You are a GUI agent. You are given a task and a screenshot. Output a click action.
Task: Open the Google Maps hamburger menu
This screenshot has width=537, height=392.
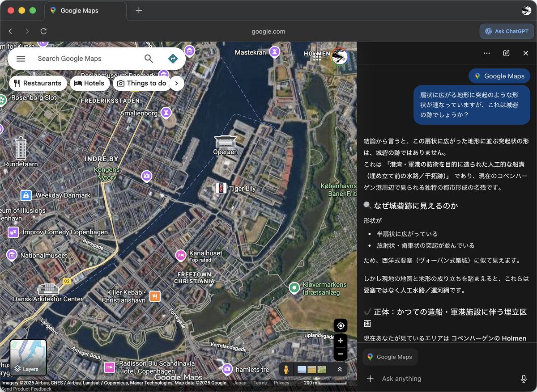click(x=21, y=59)
